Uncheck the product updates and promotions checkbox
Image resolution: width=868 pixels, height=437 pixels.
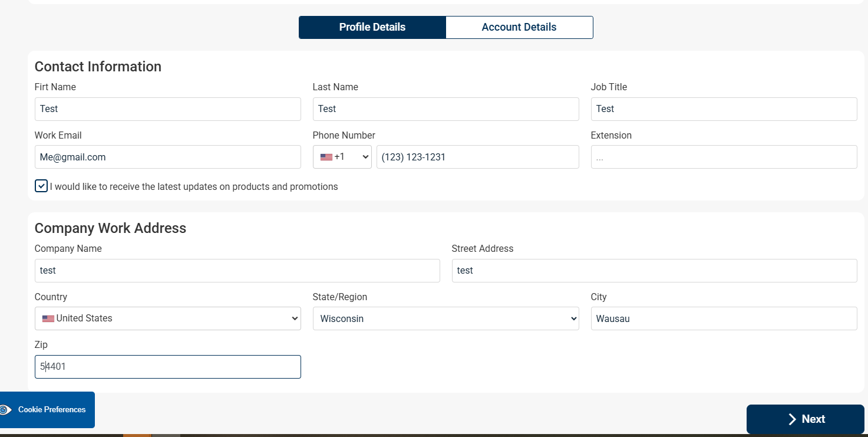point(41,186)
